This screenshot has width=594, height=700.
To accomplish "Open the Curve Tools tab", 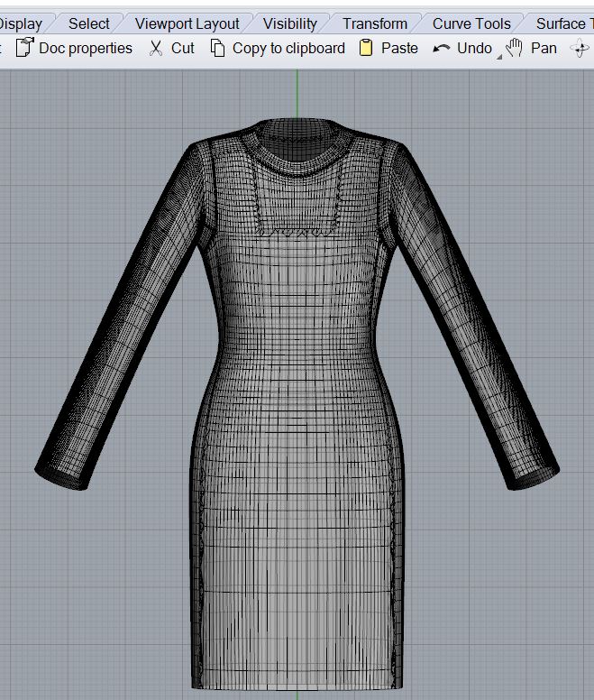I will [x=471, y=23].
